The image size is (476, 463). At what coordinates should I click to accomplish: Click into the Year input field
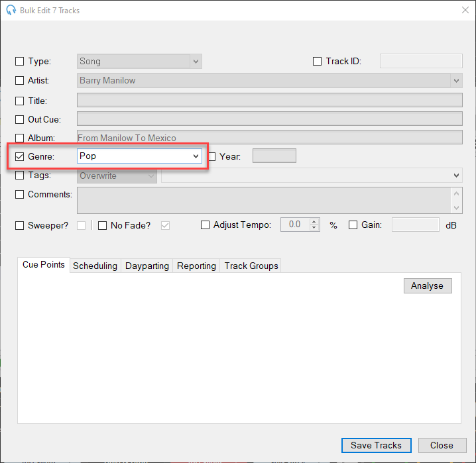click(274, 156)
